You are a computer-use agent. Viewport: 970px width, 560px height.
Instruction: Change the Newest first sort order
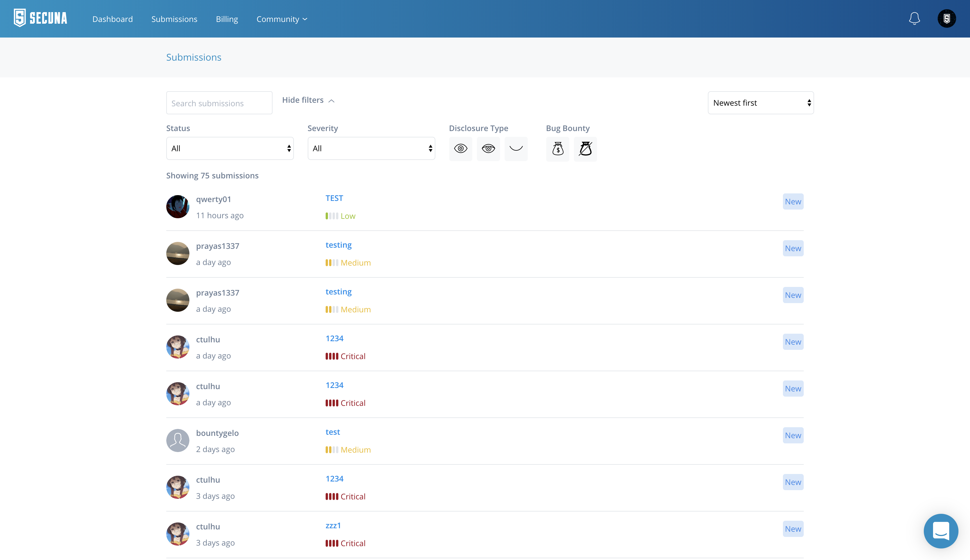[760, 103]
